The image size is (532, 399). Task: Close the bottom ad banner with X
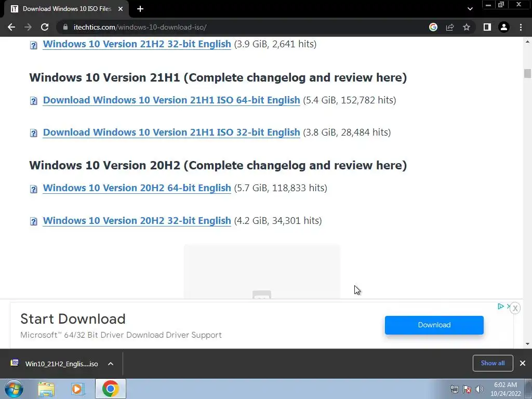point(515,308)
